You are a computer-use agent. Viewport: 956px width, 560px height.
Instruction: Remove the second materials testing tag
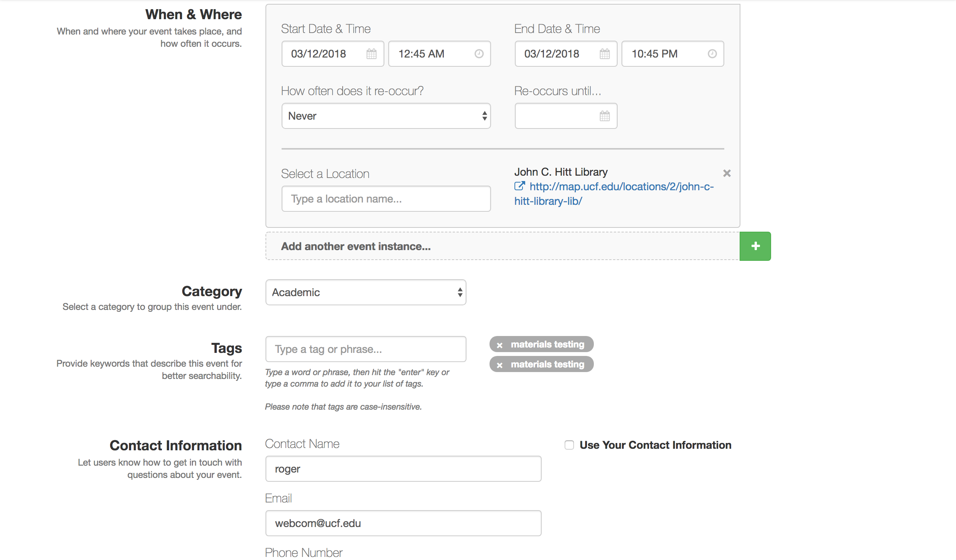click(499, 365)
